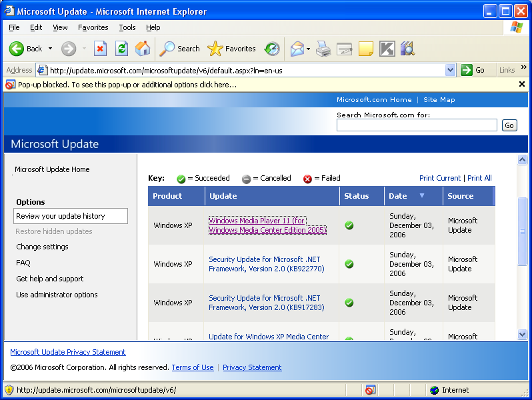Go to the Home page icon
Viewport: 532px width, 400px height.
click(143, 49)
